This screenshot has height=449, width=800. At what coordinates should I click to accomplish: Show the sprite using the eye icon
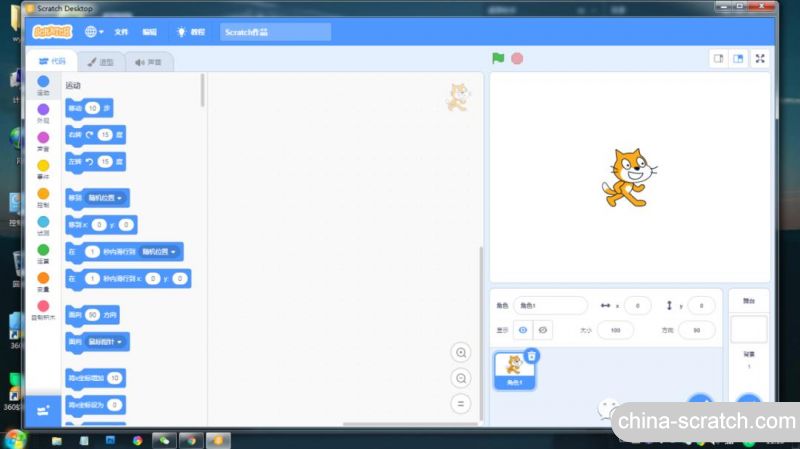522,330
